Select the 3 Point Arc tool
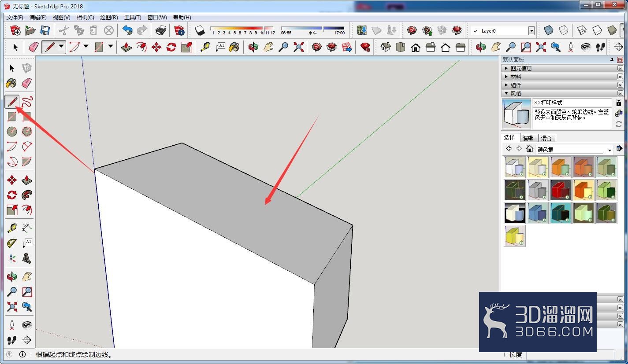 12,161
